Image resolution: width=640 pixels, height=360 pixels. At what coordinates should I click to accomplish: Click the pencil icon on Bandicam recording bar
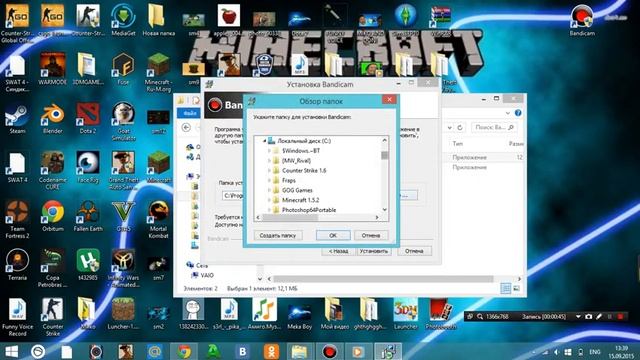pyautogui.click(x=599, y=316)
